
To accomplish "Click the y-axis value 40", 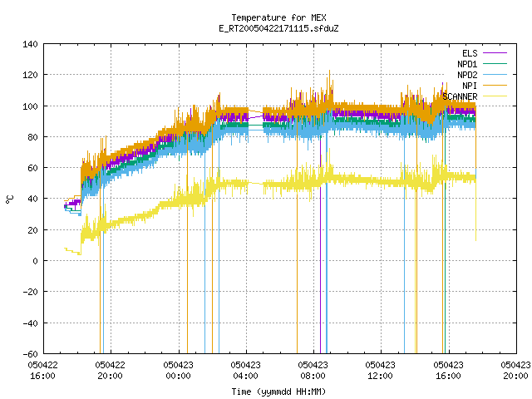I will pos(32,199).
